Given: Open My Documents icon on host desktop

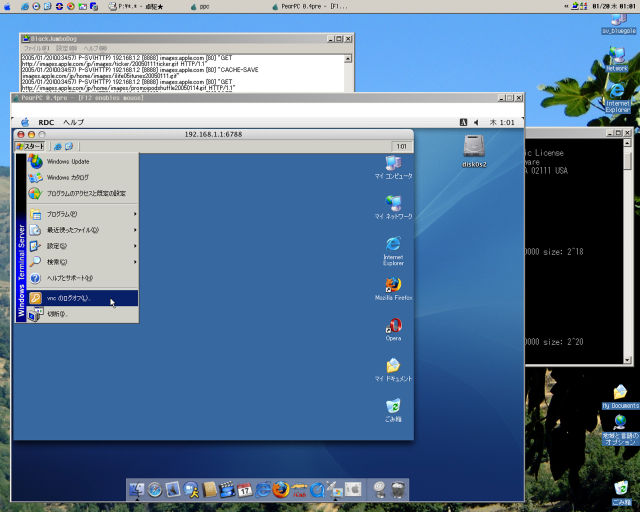Looking at the screenshot, I should click(620, 396).
